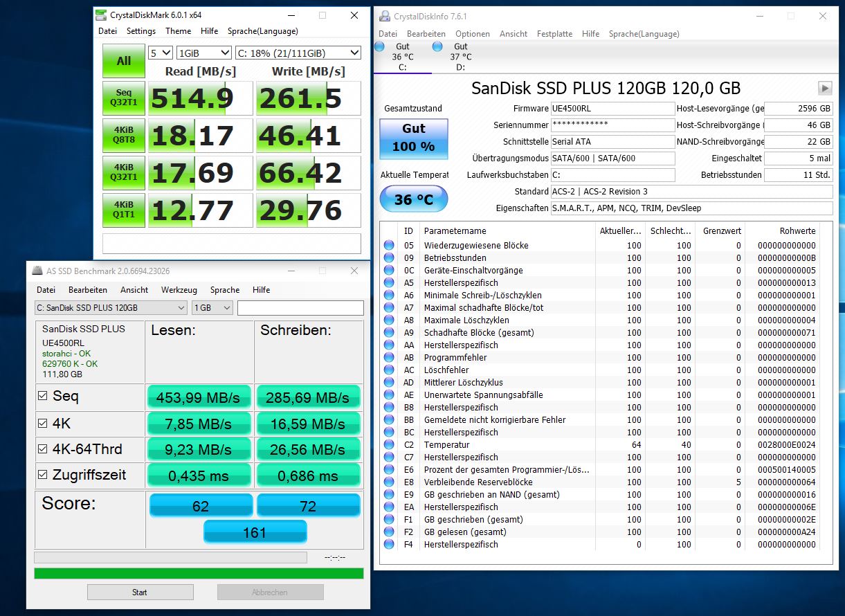
Task: Click the empty comment field in CrystalDiskMark
Action: point(232,244)
